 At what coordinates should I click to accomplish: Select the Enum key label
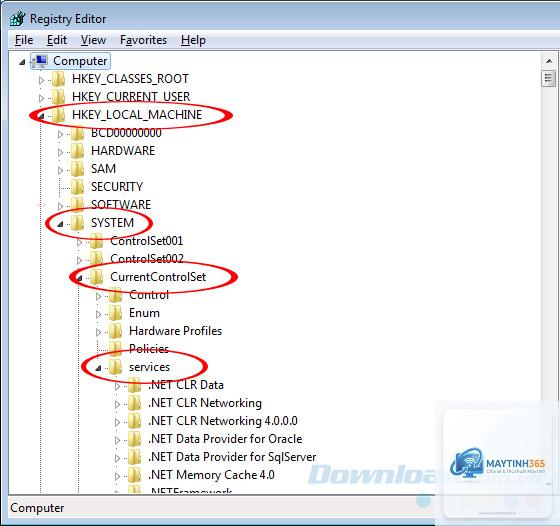[144, 313]
